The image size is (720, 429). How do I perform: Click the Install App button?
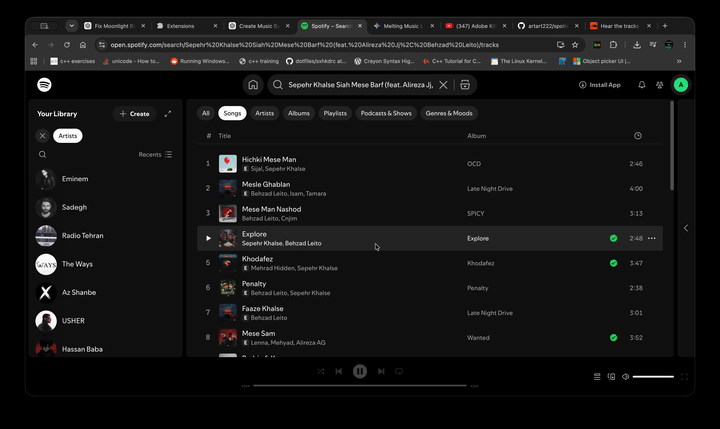pyautogui.click(x=600, y=85)
